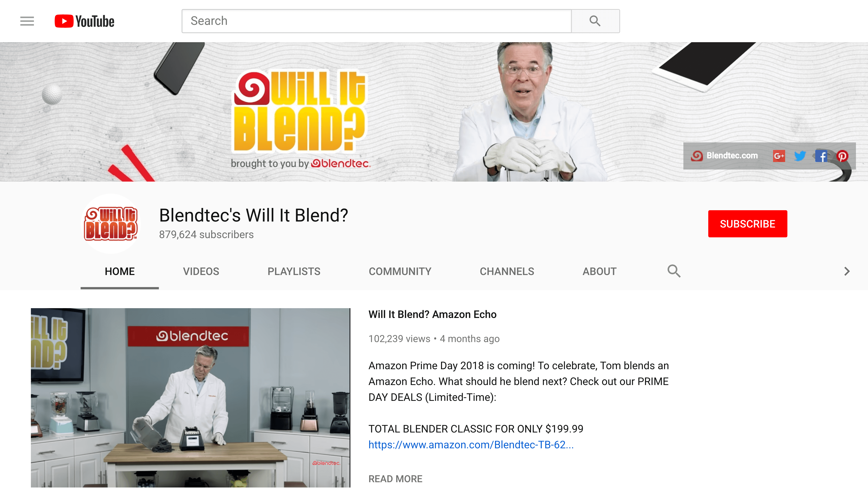Open the ABOUT tab
868x489 pixels.
600,271
